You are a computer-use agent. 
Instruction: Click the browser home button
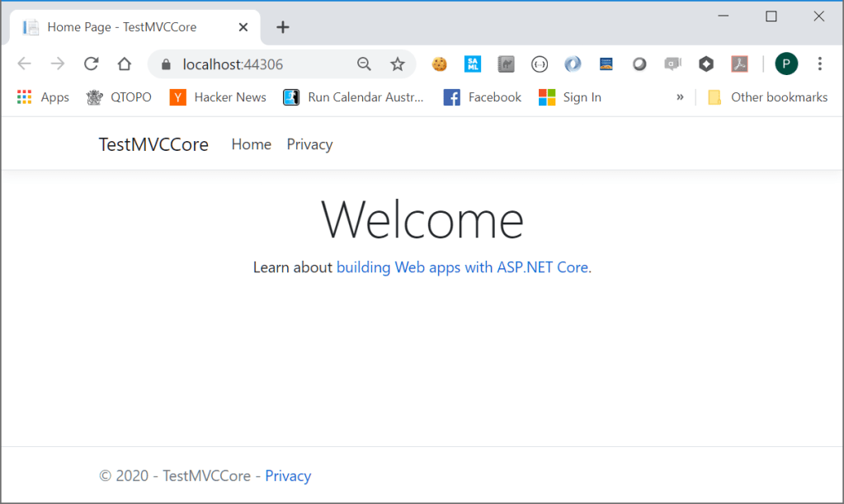pyautogui.click(x=124, y=64)
